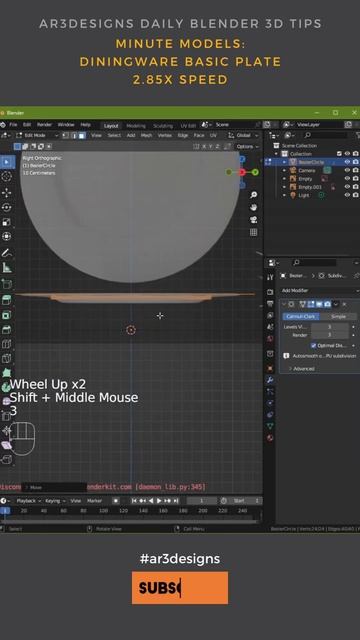Jump to timeline end frame button
The width and height of the screenshot is (360, 640).
click(x=176, y=501)
